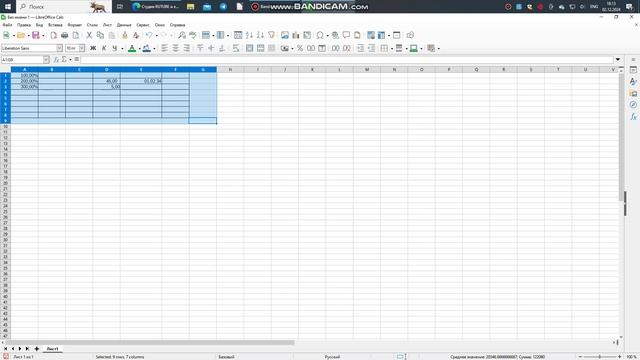Toggle Bold formatting

pyautogui.click(x=93, y=48)
